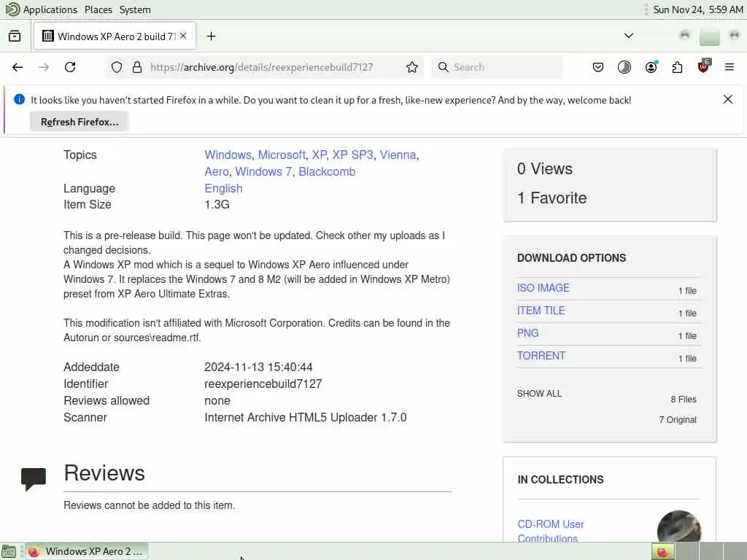Image resolution: width=747 pixels, height=560 pixels.
Task: Click the English language link
Action: click(x=223, y=188)
